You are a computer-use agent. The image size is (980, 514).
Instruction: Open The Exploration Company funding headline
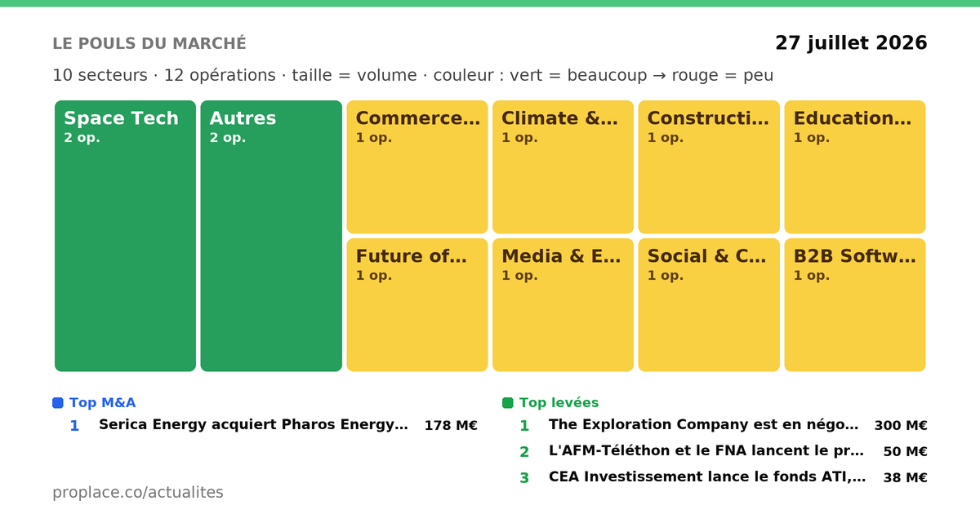pyautogui.click(x=704, y=425)
